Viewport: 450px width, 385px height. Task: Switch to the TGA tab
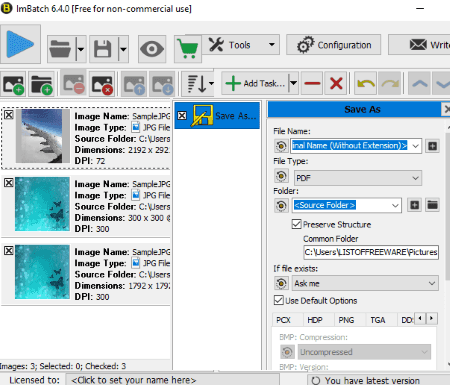[378, 320]
